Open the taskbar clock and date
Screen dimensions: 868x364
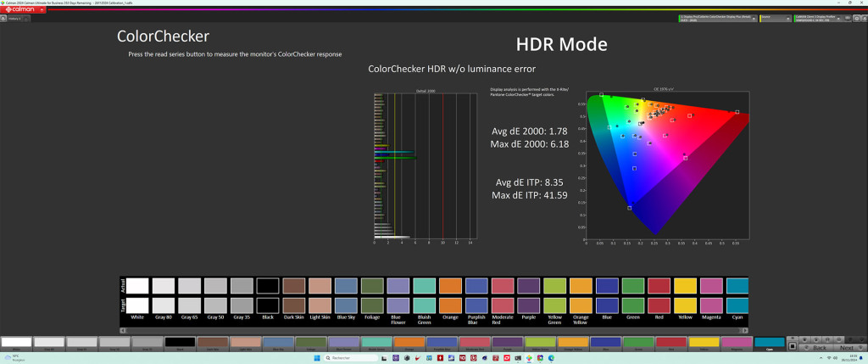pyautogui.click(x=849, y=358)
